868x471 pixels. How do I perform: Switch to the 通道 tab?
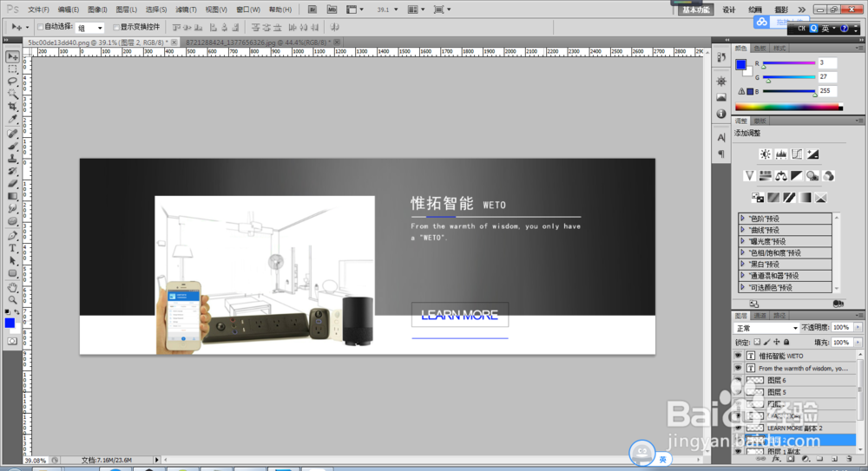760,316
